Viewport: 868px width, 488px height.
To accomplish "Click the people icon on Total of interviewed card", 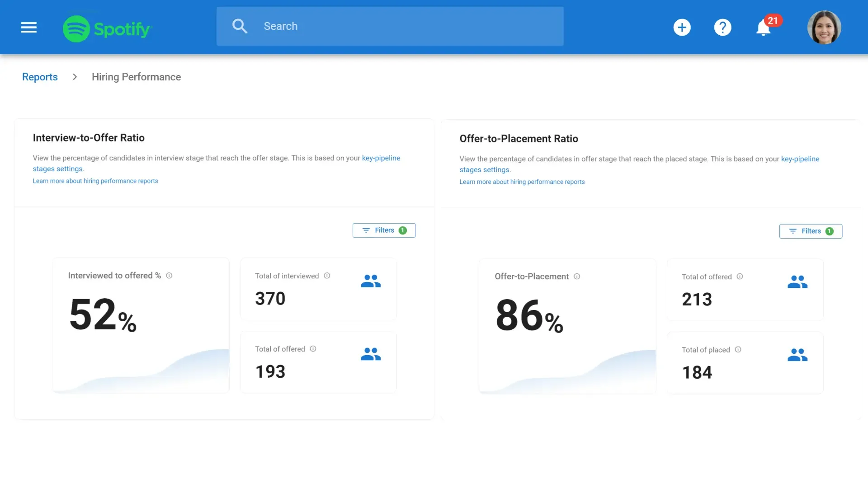I will [371, 281].
